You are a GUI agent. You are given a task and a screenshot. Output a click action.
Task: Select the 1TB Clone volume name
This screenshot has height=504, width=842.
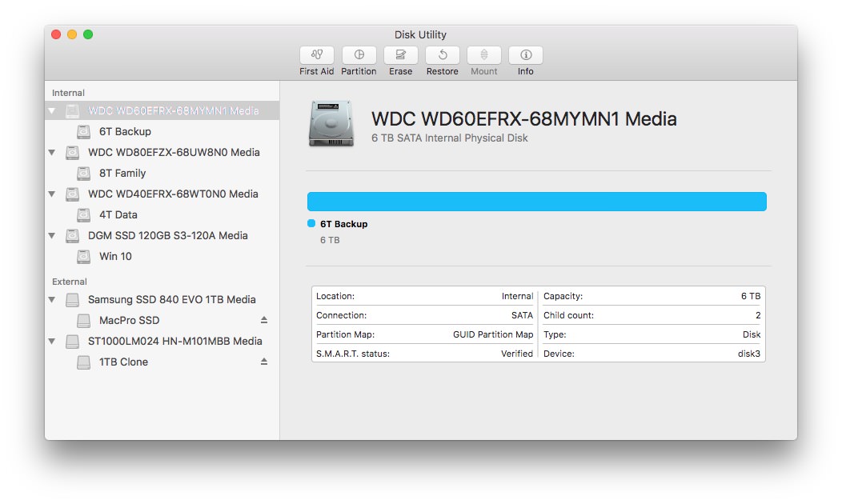(123, 362)
